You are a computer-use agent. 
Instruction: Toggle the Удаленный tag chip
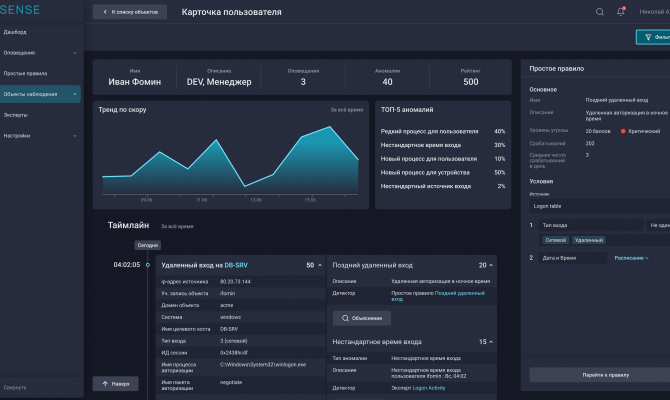coord(588,240)
